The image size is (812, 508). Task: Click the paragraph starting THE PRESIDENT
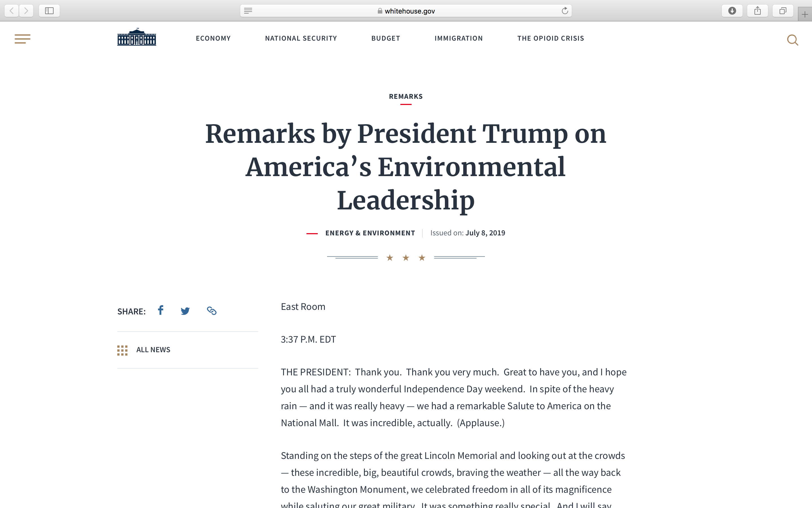coord(454,397)
